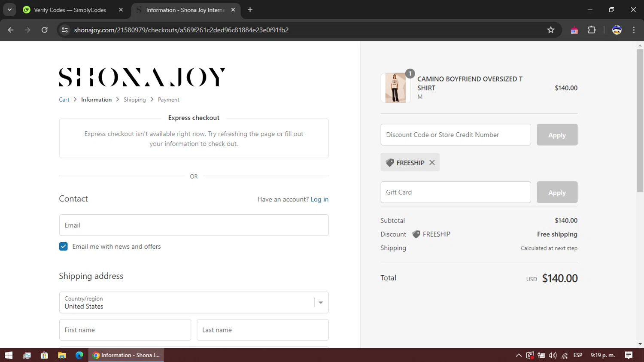Select the Information - Shona Joy tab
The width and height of the screenshot is (644, 362).
point(185,10)
